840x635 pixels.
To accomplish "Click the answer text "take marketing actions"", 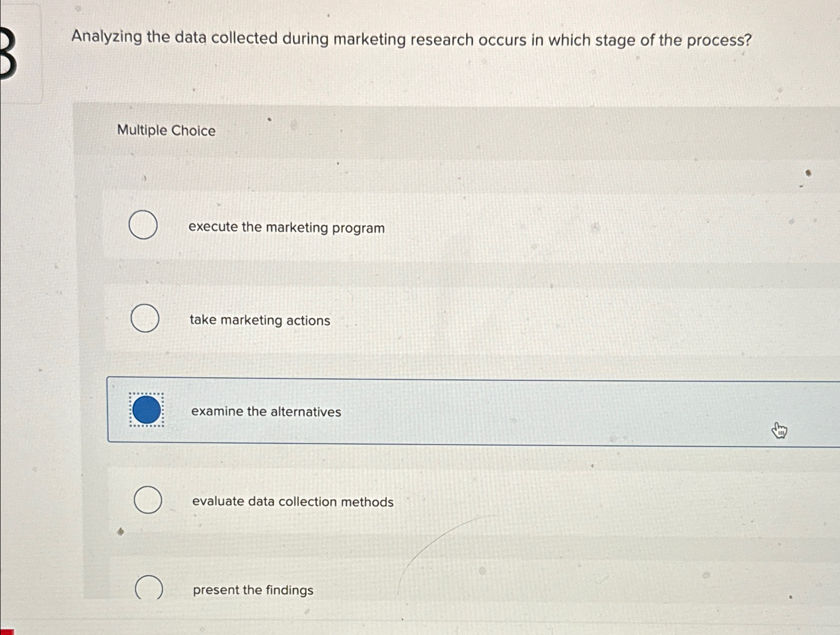I will (260, 320).
